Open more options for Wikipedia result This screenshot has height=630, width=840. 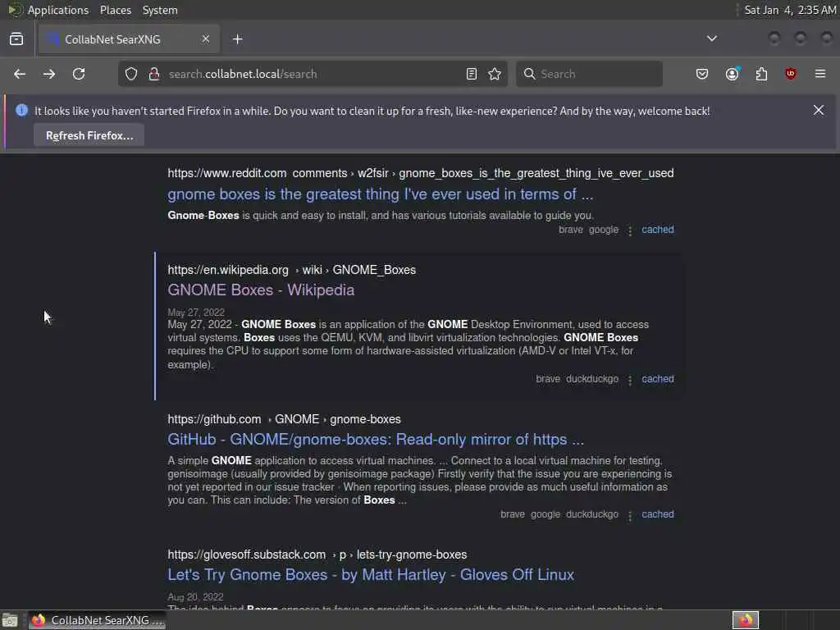(x=630, y=380)
